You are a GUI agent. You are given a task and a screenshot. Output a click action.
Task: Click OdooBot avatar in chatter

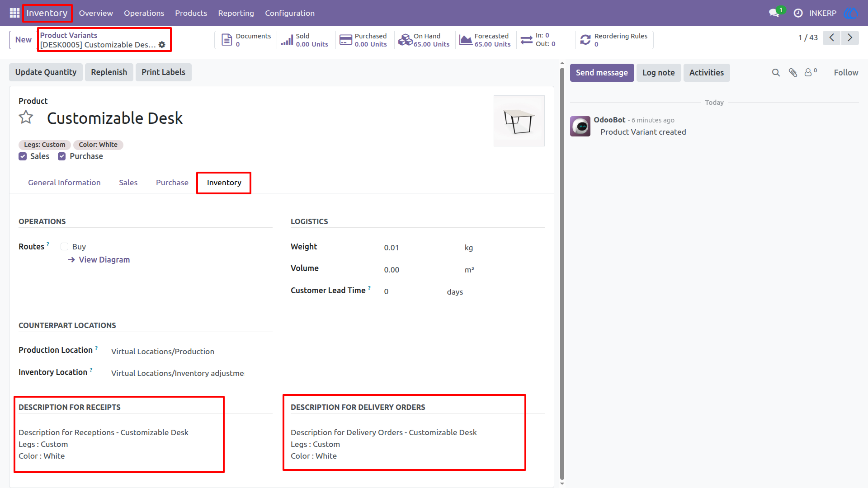(580, 126)
